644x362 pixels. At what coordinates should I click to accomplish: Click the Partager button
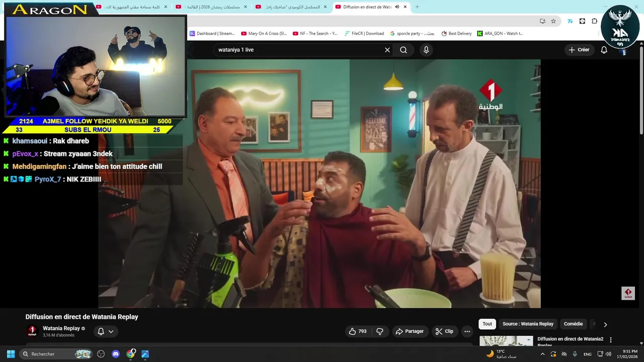(410, 331)
